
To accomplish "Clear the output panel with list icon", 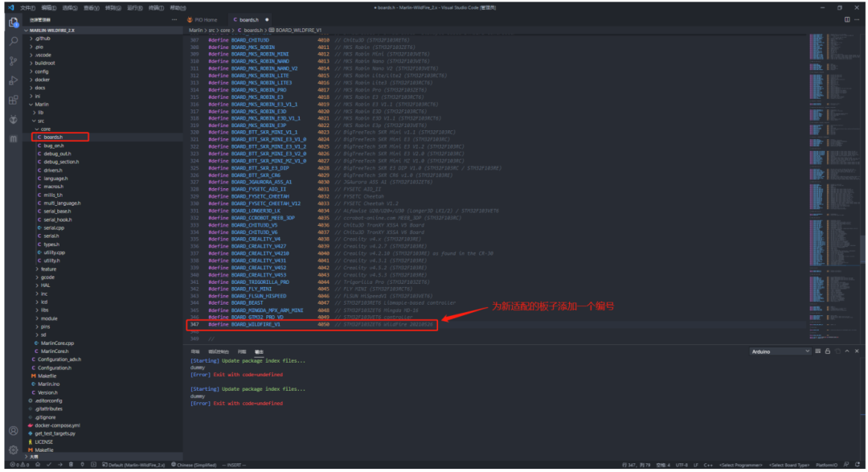I will coord(817,351).
